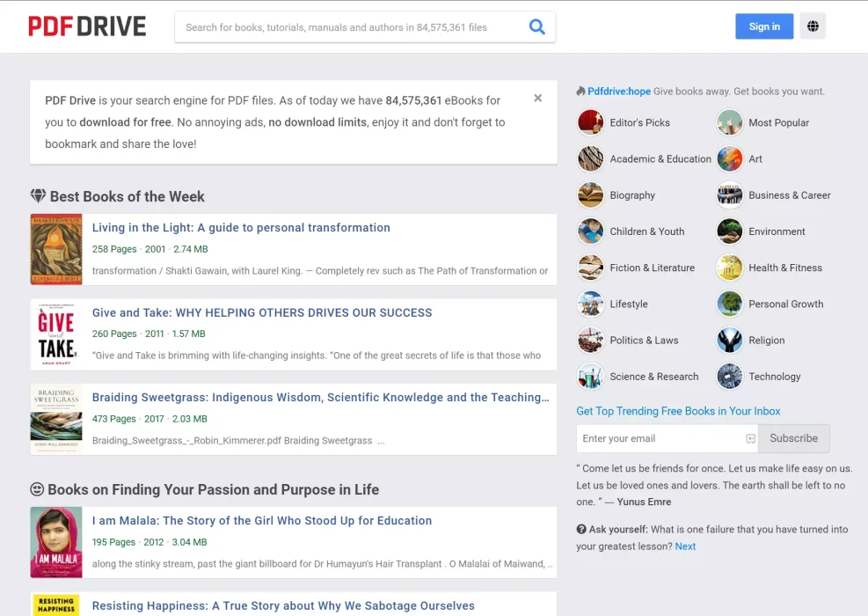This screenshot has height=616, width=868.
Task: Click the Editor's Picks category icon
Action: click(591, 122)
